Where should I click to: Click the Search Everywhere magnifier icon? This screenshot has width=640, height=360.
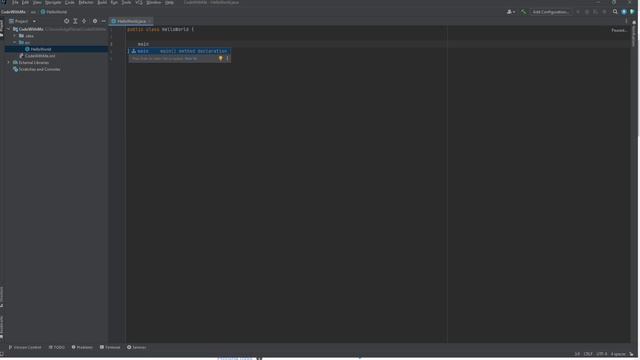[615, 12]
